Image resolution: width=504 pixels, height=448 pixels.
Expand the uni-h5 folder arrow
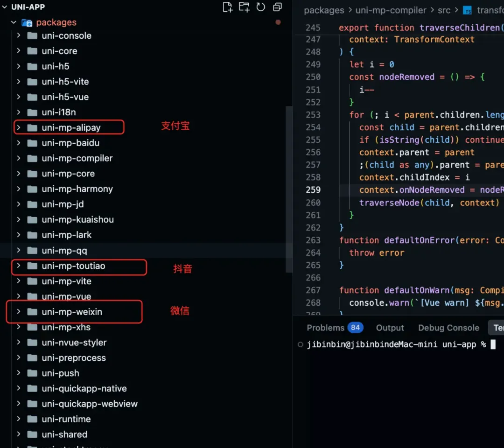point(19,66)
